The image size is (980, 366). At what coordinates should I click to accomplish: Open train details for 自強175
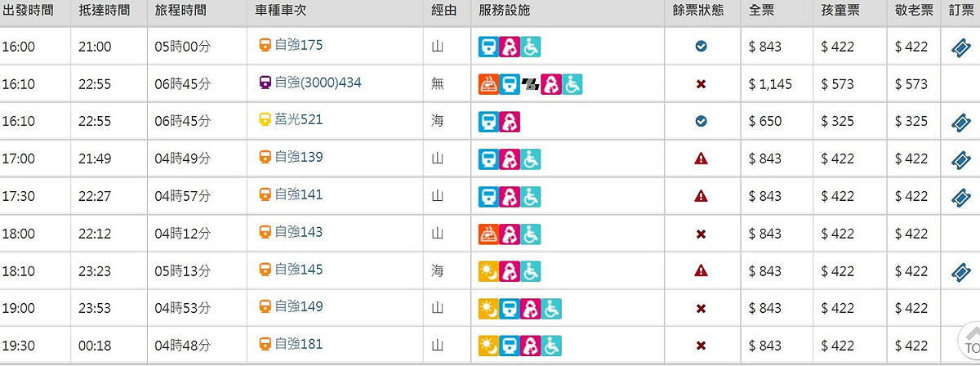(299, 45)
